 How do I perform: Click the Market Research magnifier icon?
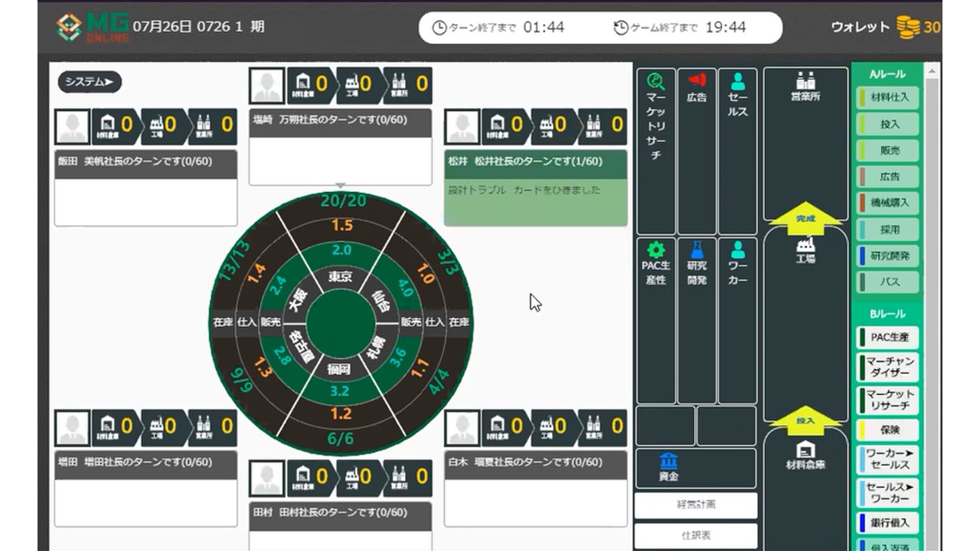tap(656, 81)
